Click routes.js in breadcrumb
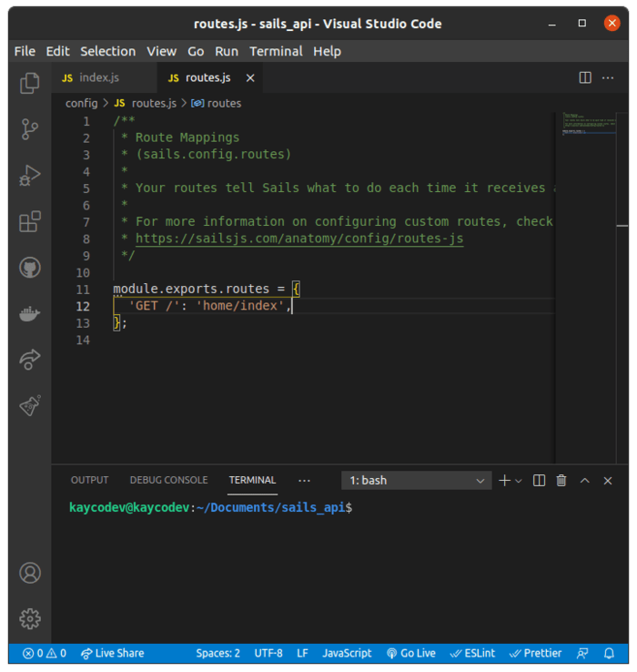This screenshot has height=672, width=637. (146, 103)
